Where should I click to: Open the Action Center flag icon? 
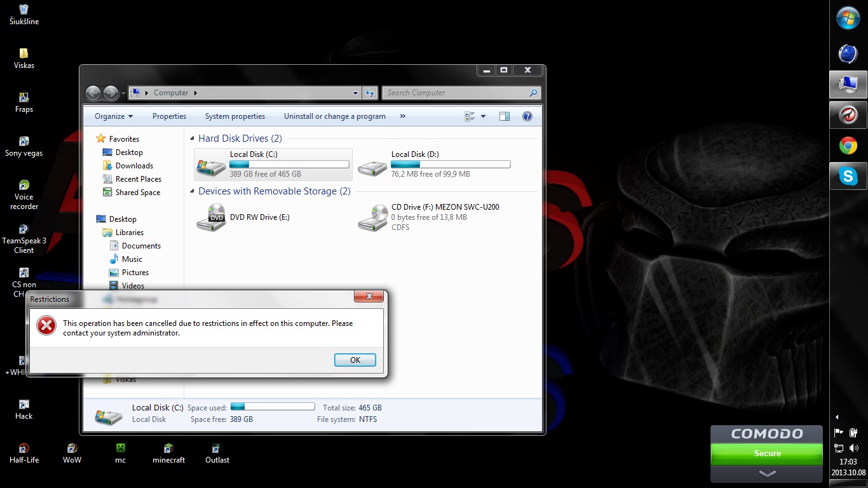point(839,433)
